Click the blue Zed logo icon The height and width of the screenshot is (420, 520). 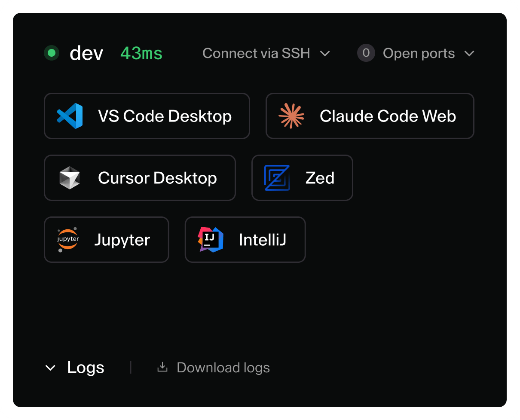[277, 178]
